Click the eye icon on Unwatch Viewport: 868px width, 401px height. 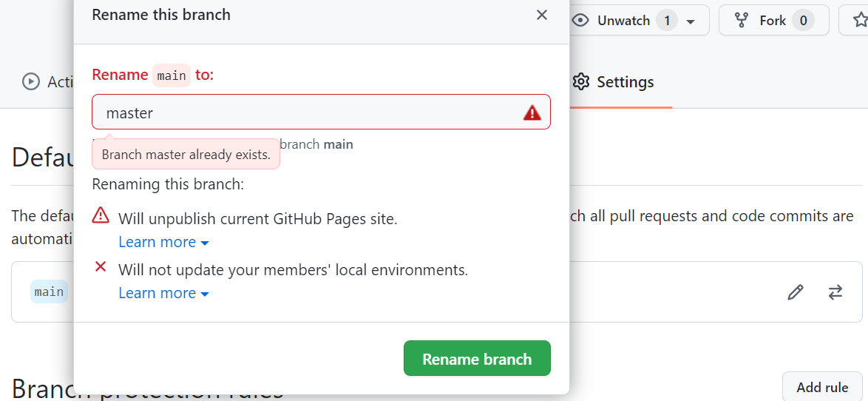[581, 21]
